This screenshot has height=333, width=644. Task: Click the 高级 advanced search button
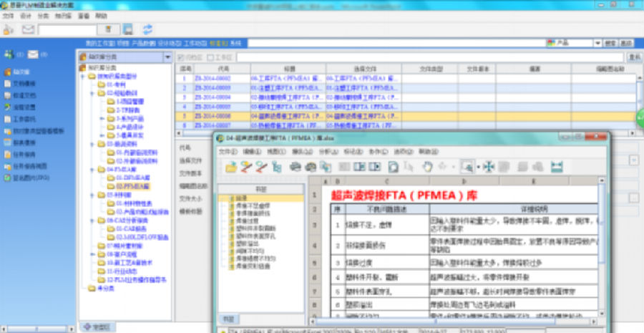point(626,43)
